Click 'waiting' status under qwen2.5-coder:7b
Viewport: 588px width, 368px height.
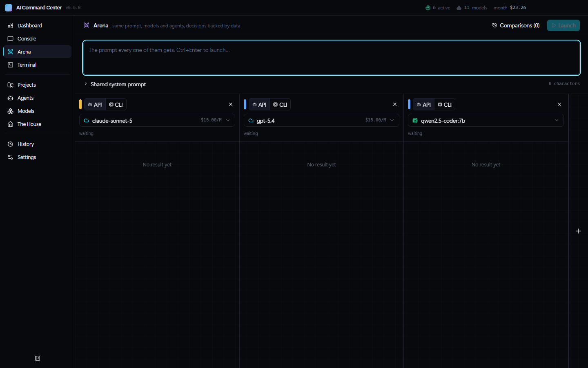415,133
